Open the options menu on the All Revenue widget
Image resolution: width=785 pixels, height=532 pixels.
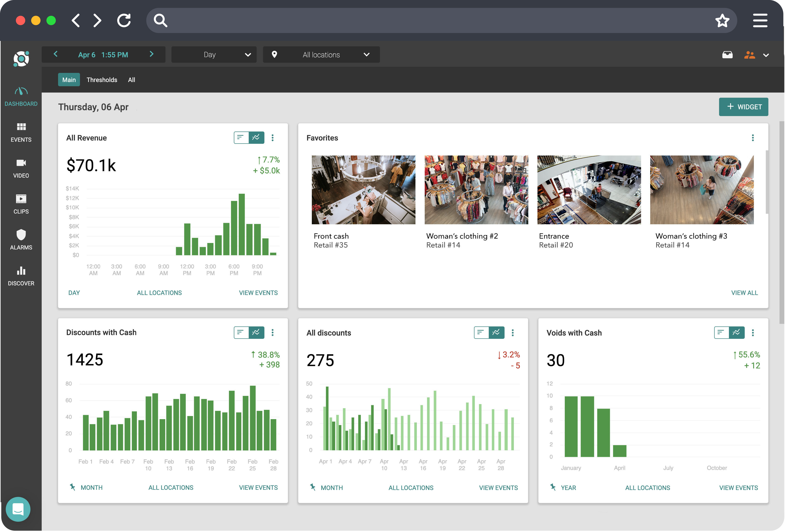pos(273,138)
